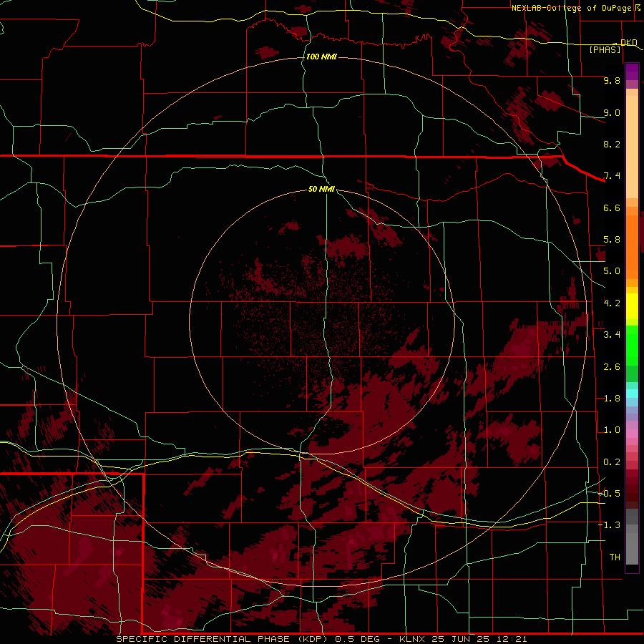Image resolution: width=644 pixels, height=644 pixels.
Task: Click the "KLNX" station ID in the caption
Action: click(x=413, y=639)
